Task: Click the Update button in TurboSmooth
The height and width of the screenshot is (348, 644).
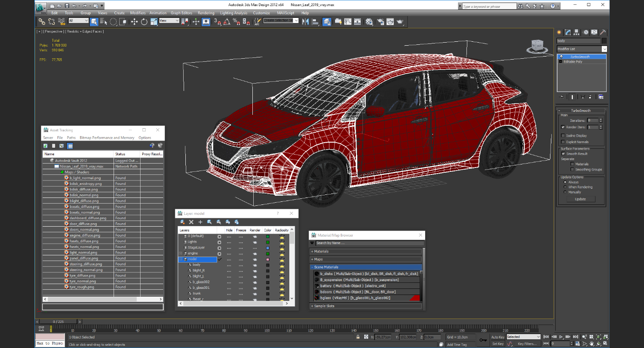Action: coord(580,199)
